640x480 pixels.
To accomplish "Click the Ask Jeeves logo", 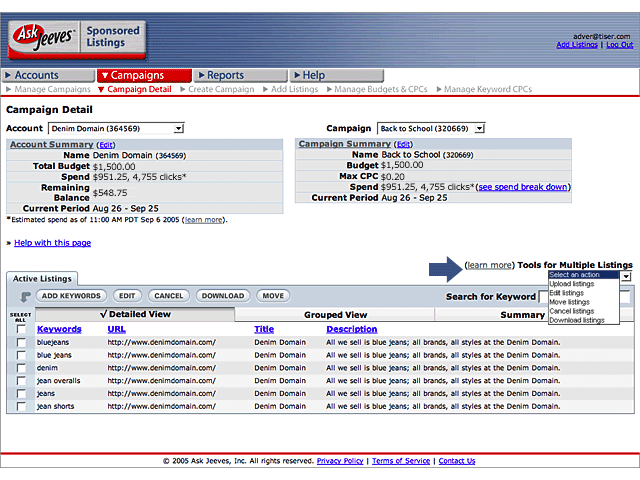I will click(x=40, y=39).
